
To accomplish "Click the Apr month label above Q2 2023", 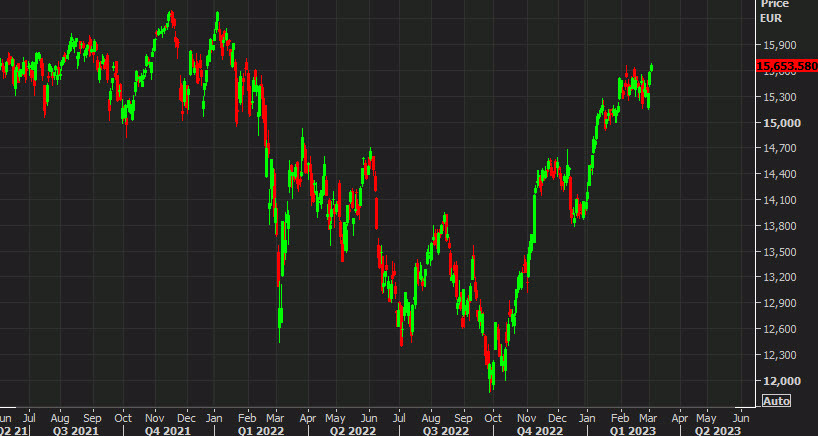I will 679,418.
